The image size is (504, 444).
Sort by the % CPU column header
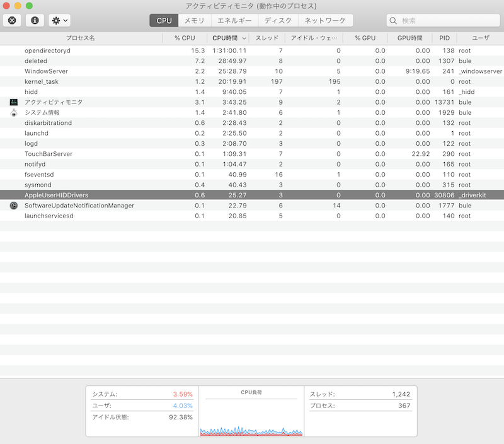(184, 38)
